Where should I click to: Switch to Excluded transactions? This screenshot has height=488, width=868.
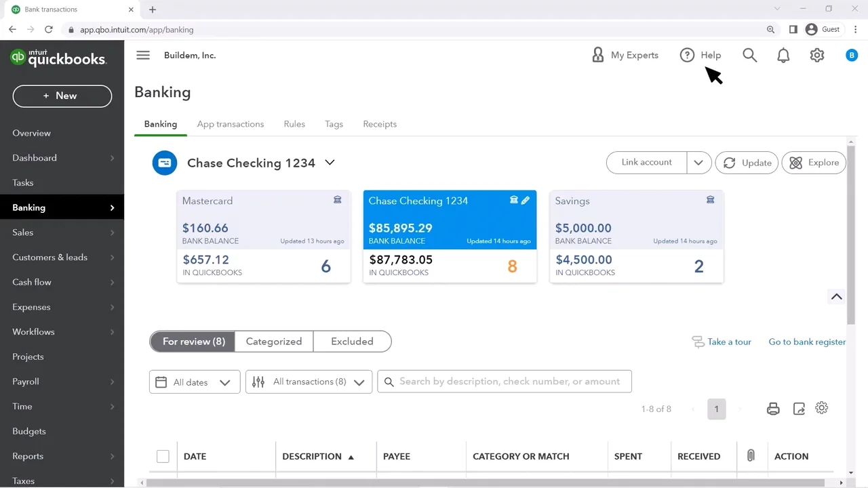point(352,342)
